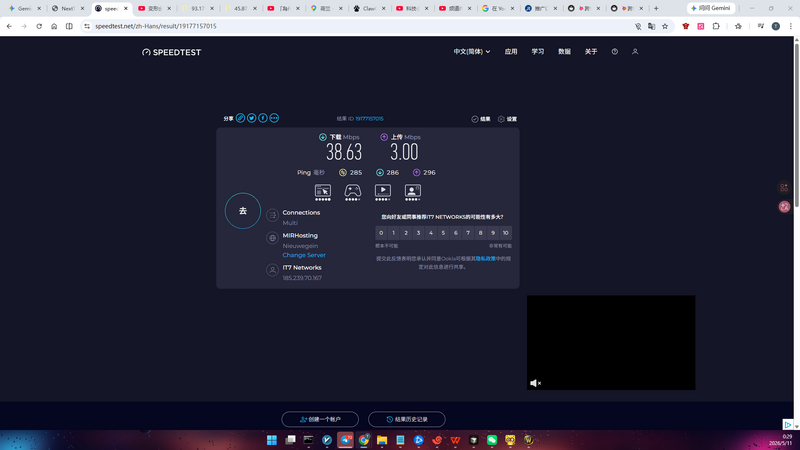The width and height of the screenshot is (800, 450).
Task: Click the AdChoices icon at bottom right
Action: pyautogui.click(x=788, y=424)
